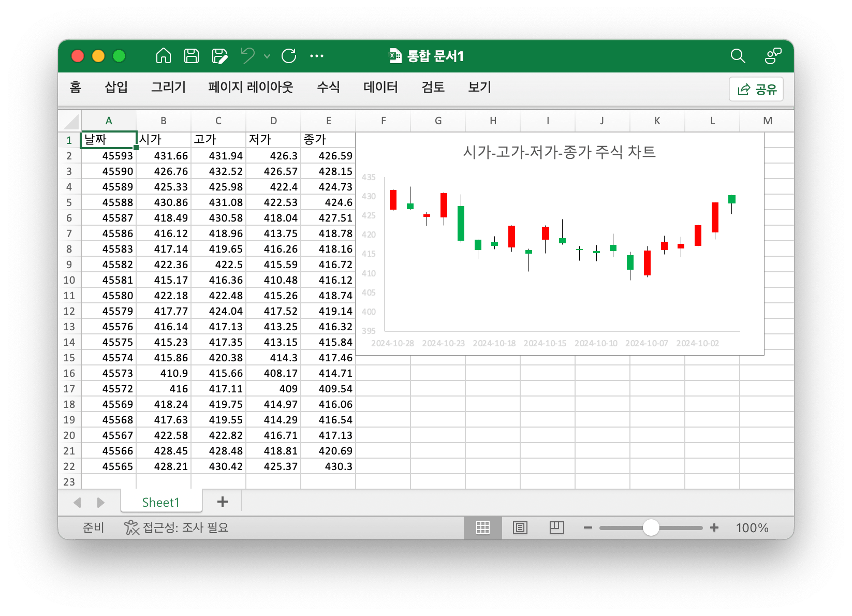Select column M header
Screen dimensions: 852x616
point(767,121)
